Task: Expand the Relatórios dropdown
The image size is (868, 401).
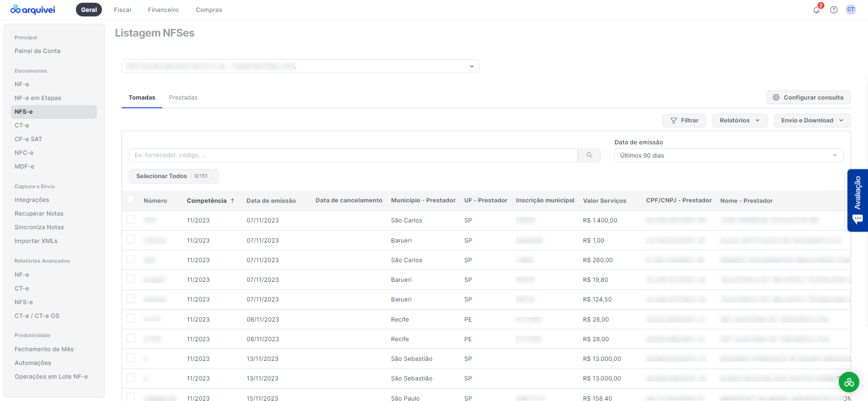Action: (x=740, y=121)
